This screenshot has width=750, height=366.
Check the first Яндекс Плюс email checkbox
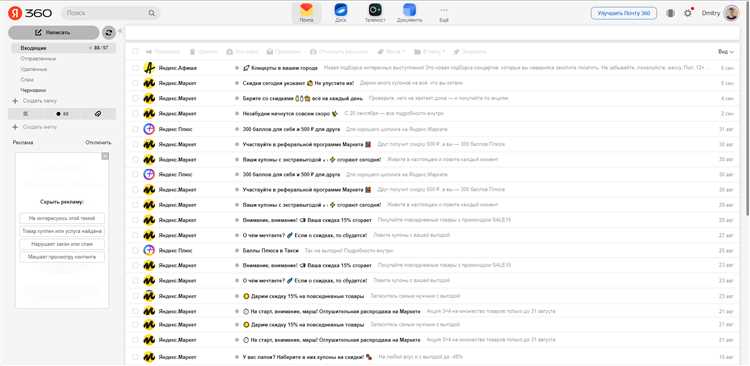(135, 129)
